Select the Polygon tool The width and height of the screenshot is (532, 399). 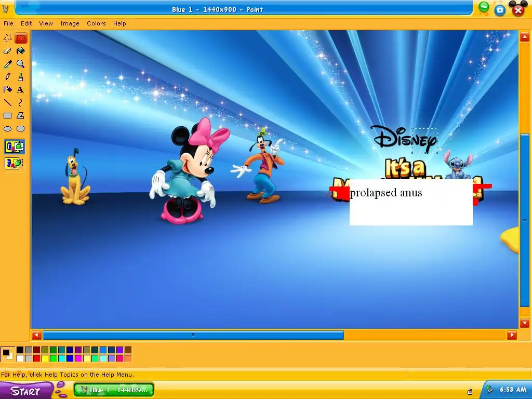click(21, 116)
